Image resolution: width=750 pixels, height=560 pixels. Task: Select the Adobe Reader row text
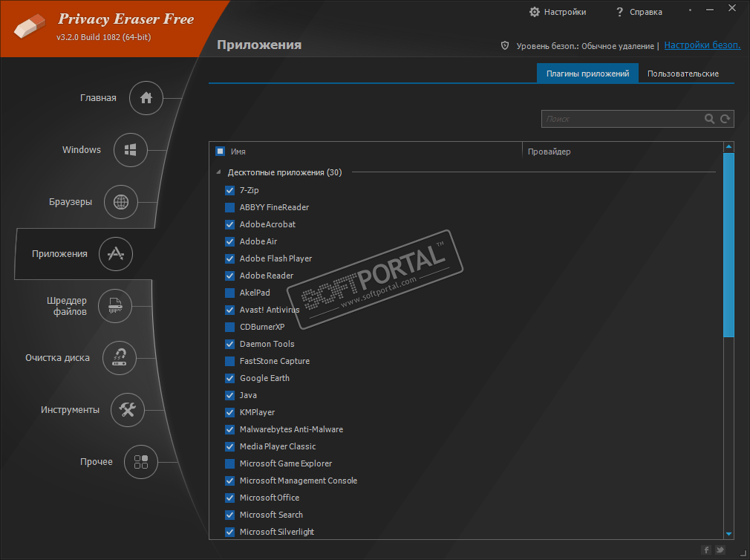point(267,276)
